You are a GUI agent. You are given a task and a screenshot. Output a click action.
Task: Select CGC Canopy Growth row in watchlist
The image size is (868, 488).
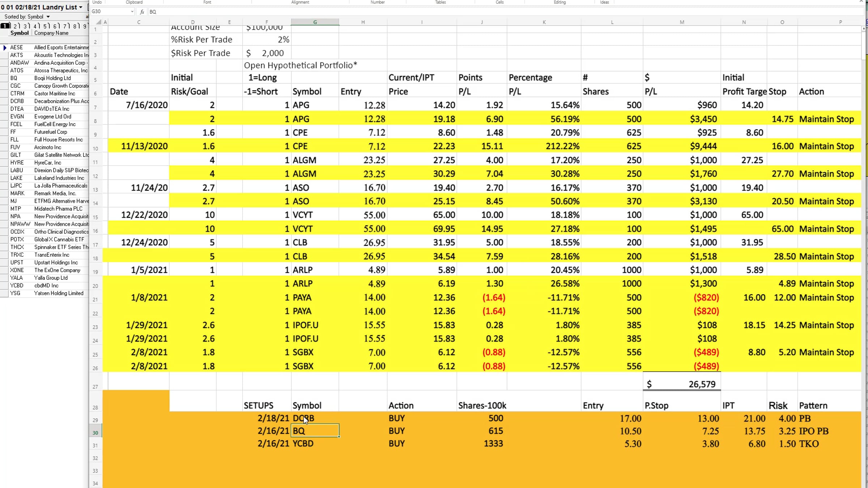coord(44,86)
